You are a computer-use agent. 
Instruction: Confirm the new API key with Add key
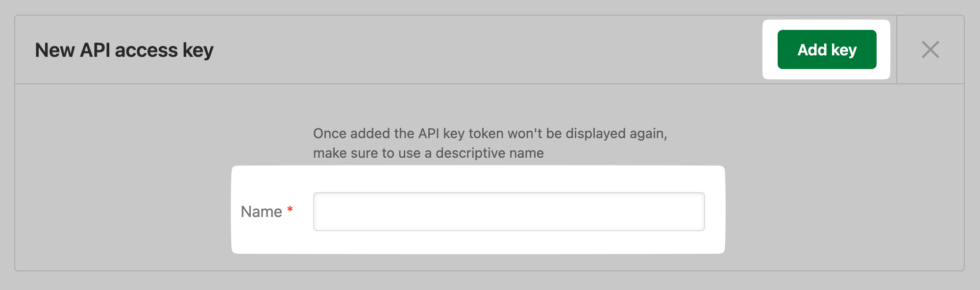(x=827, y=49)
